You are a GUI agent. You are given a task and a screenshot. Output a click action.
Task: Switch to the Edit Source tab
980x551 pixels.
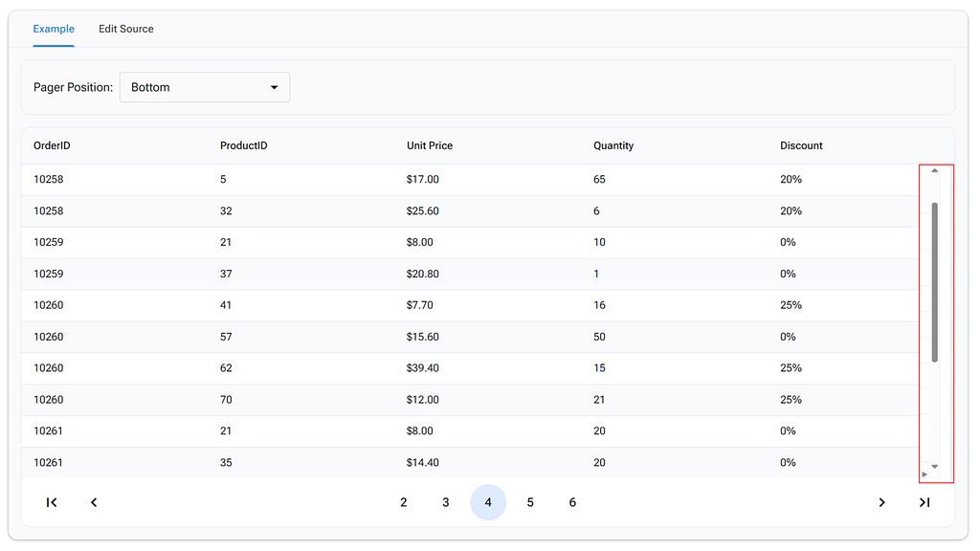tap(125, 29)
